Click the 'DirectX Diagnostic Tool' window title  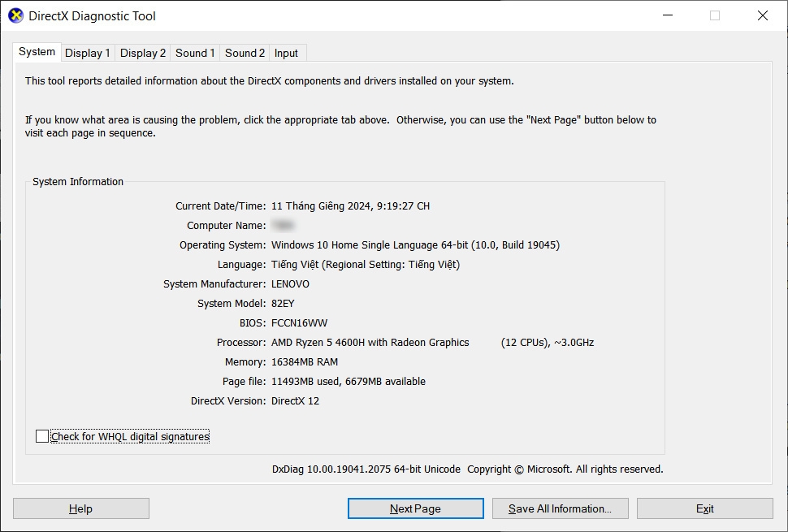coord(92,16)
